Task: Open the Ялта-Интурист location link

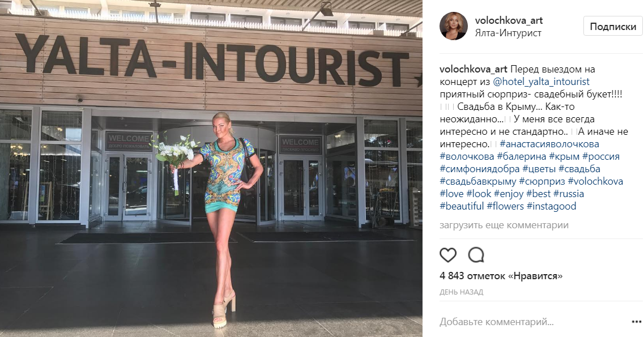Action: [x=508, y=33]
